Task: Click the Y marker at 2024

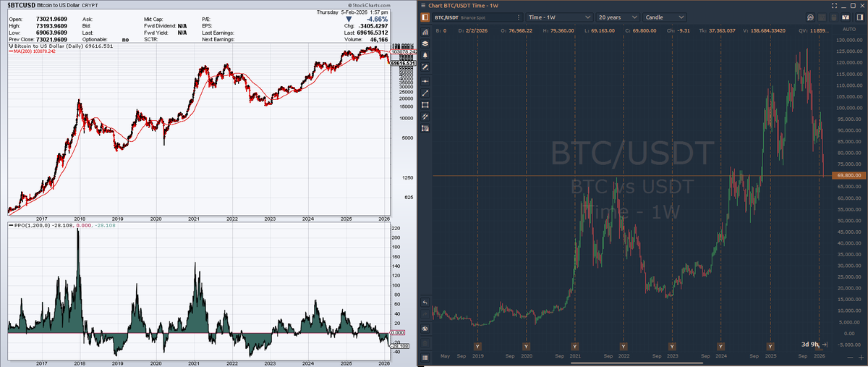Action: pos(720,346)
